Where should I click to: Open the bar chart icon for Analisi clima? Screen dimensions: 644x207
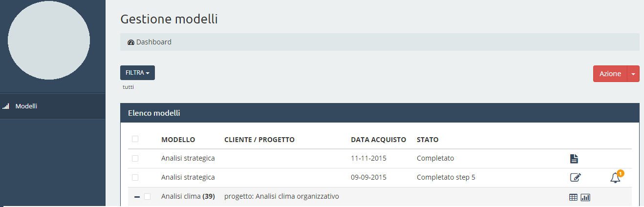click(585, 197)
